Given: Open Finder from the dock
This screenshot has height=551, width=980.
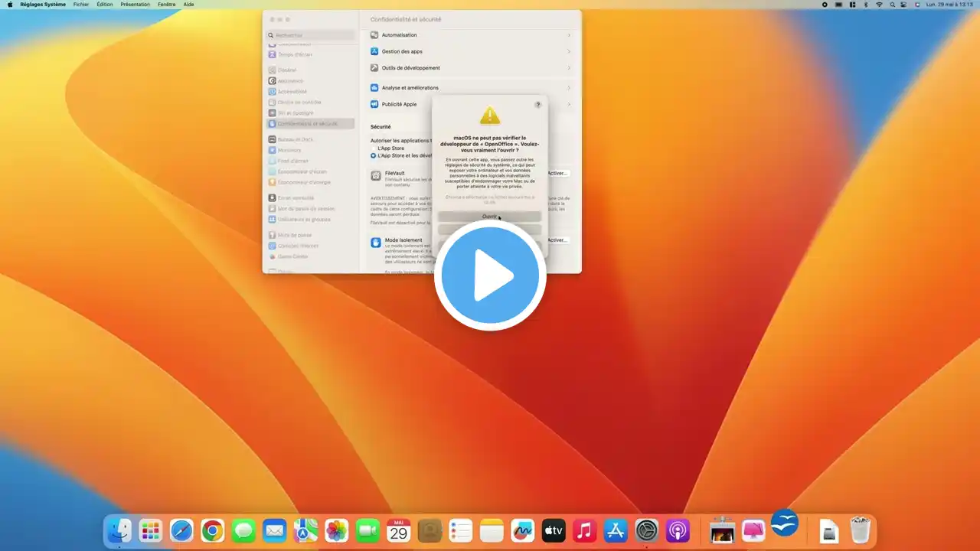Looking at the screenshot, I should (119, 530).
